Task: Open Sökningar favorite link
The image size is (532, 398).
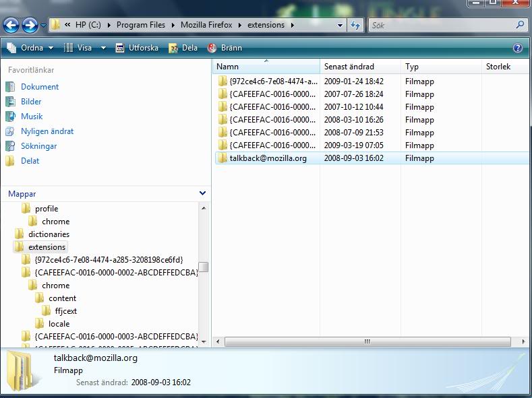Action: 38,146
